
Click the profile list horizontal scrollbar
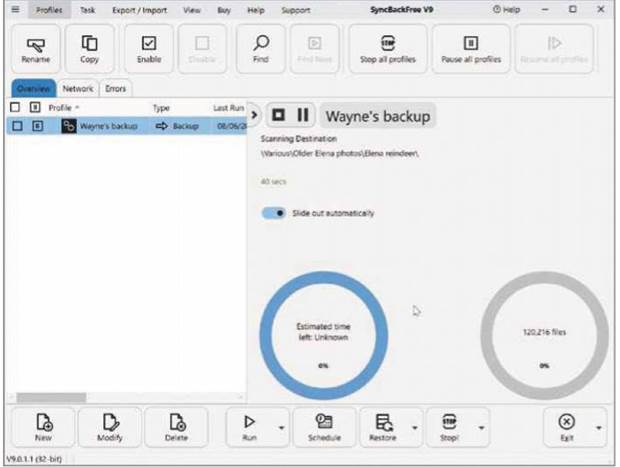pyautogui.click(x=51, y=397)
